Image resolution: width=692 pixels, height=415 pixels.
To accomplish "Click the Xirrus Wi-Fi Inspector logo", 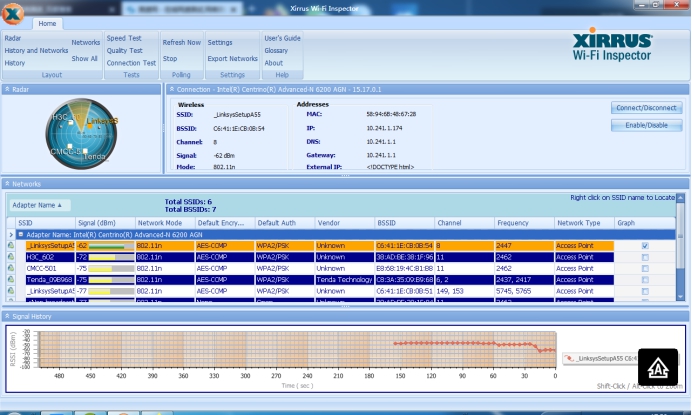I will point(612,47).
